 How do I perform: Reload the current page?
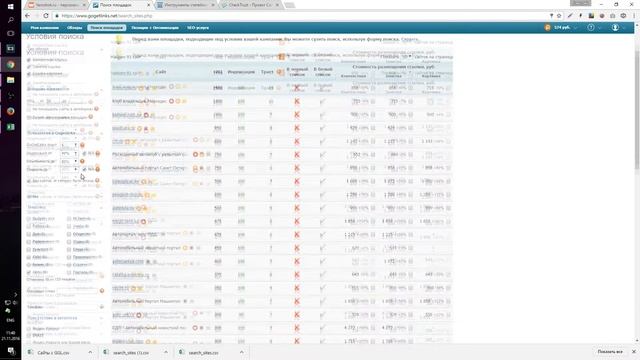[46, 16]
